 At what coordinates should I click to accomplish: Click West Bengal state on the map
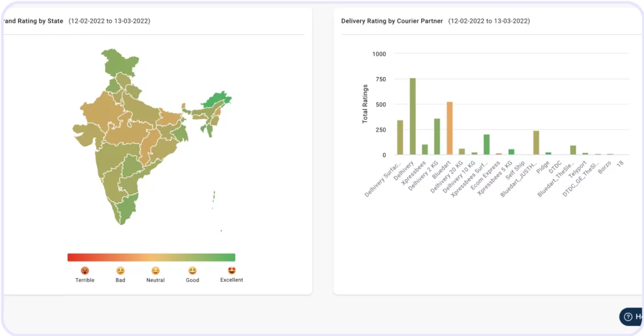tap(180, 133)
